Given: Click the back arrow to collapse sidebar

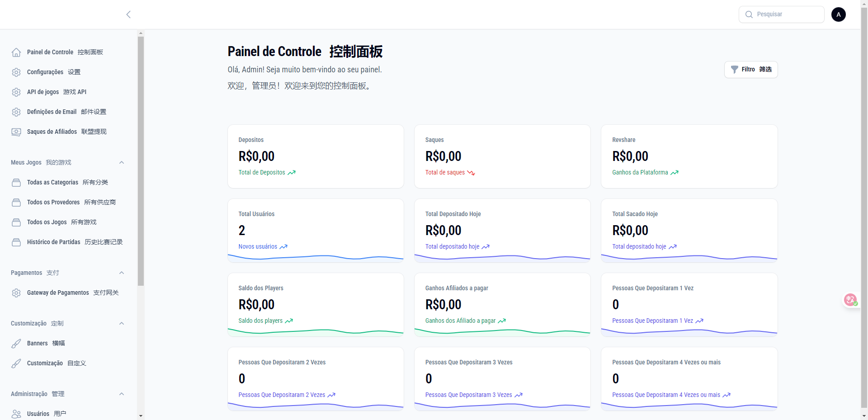Looking at the screenshot, I should click(x=128, y=14).
